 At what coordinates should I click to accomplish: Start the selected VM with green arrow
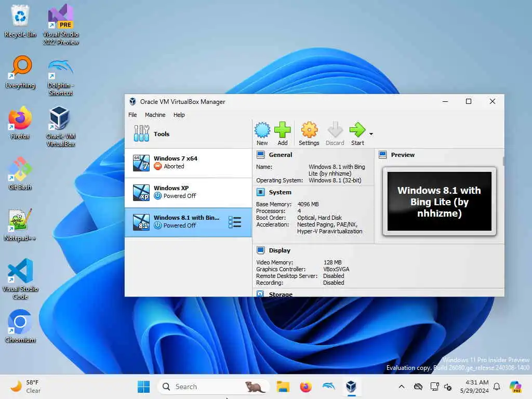pyautogui.click(x=357, y=134)
